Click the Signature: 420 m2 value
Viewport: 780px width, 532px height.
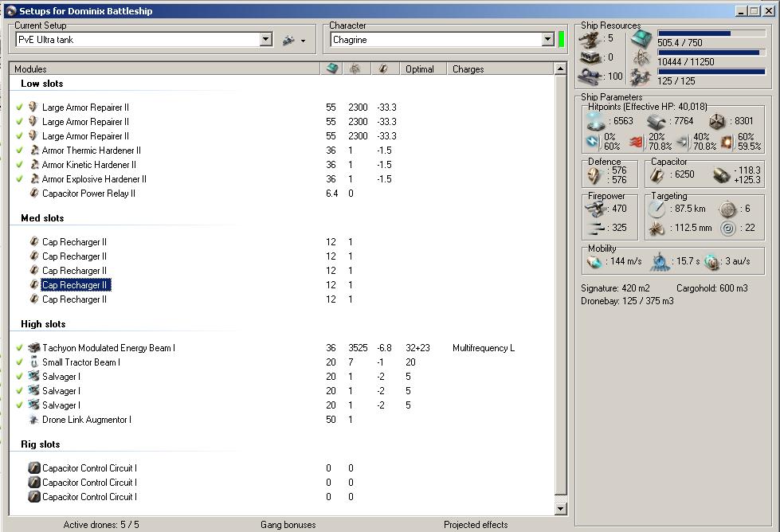point(615,288)
